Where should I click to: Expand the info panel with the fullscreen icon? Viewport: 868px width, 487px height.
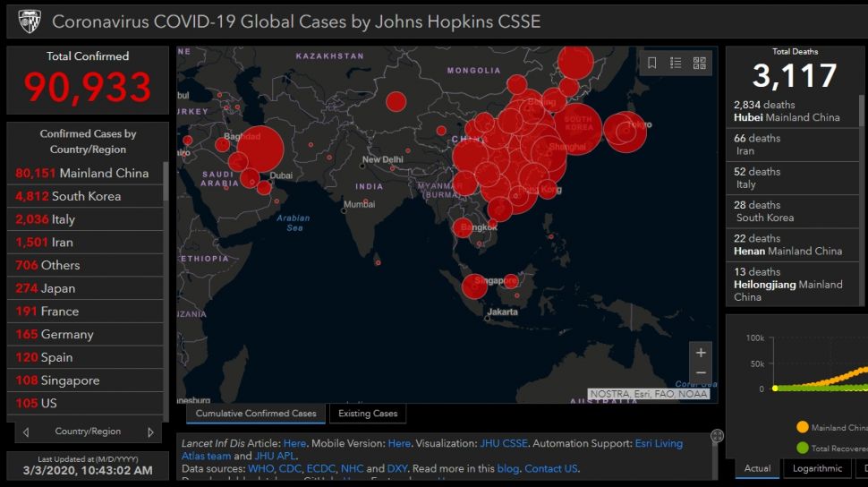(x=717, y=436)
